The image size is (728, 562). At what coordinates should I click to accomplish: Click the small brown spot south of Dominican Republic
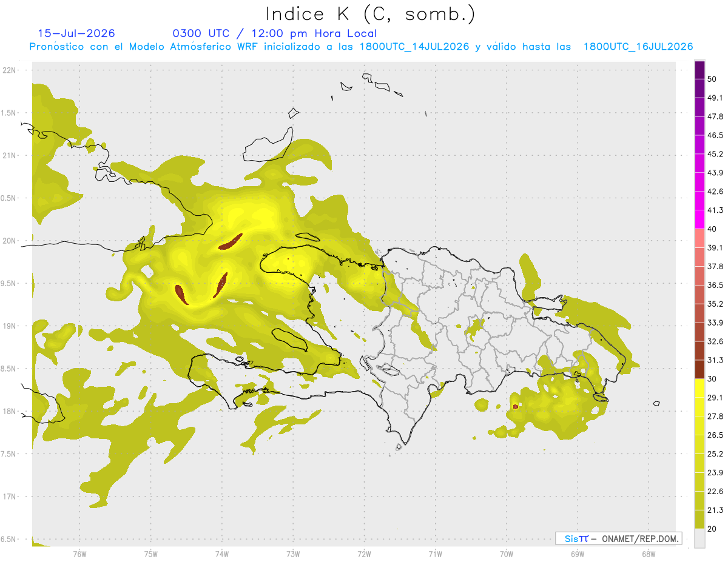point(515,406)
